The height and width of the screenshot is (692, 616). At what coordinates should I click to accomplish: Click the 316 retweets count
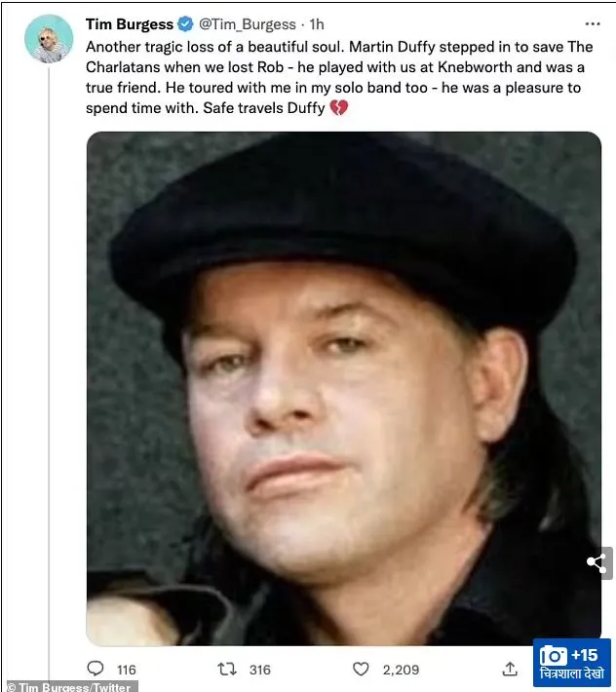coord(260,670)
